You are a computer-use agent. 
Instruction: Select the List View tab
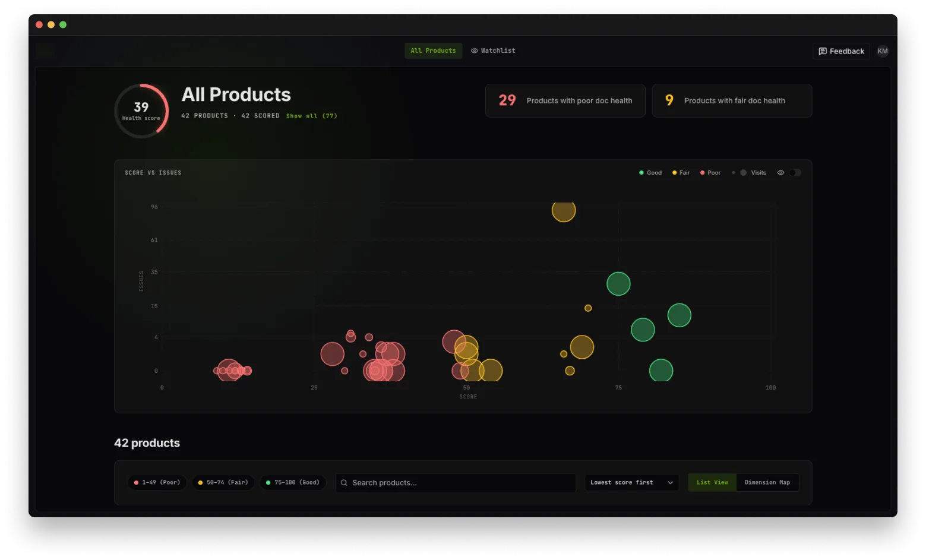point(712,483)
